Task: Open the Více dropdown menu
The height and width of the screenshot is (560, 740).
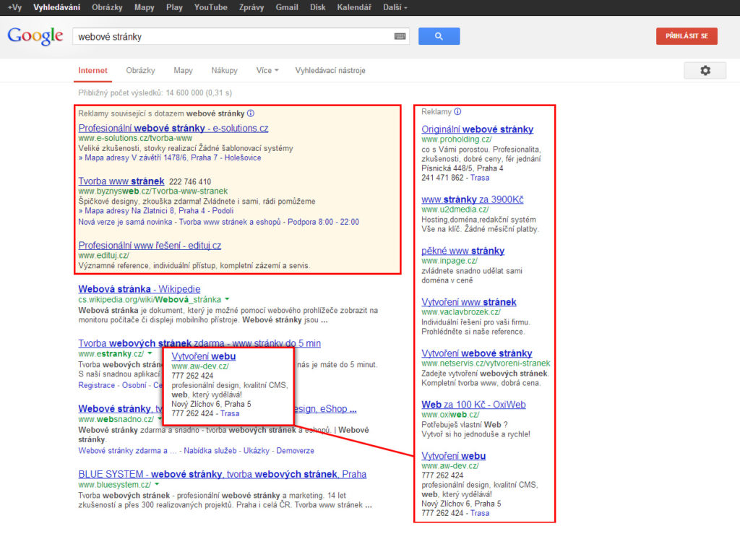Action: click(267, 70)
